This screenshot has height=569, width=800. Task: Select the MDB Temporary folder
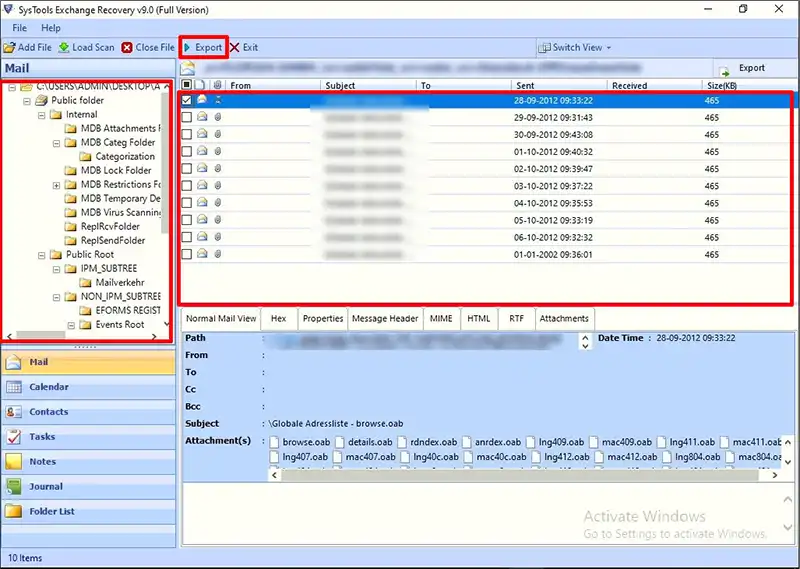112,199
